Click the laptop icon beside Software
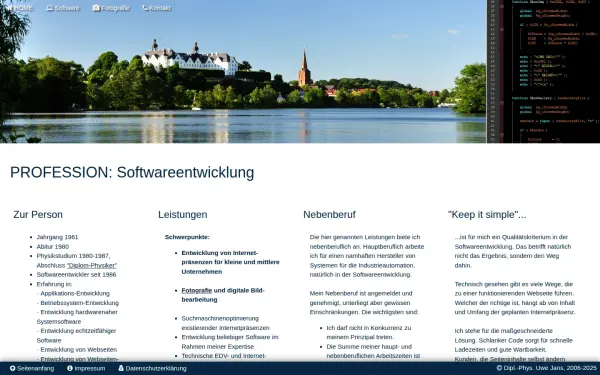 [x=49, y=8]
